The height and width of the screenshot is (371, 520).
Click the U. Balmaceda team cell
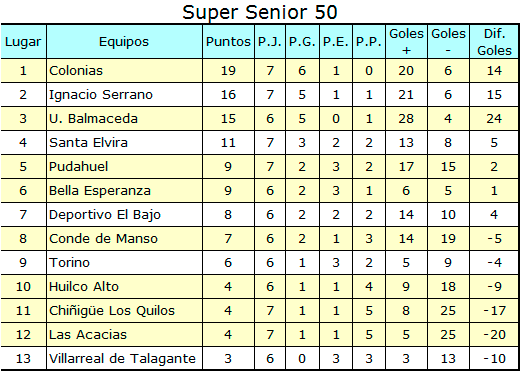(x=124, y=119)
